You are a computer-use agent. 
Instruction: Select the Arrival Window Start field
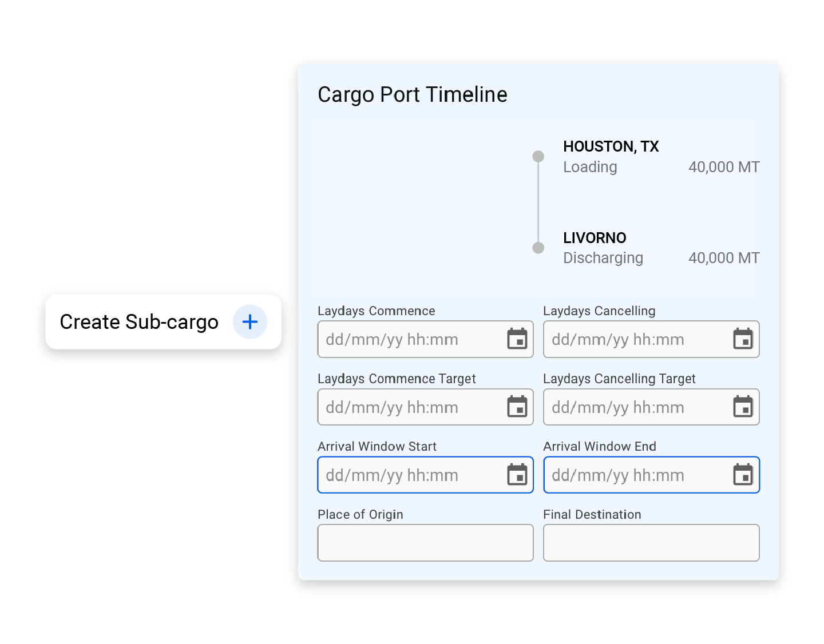click(425, 475)
